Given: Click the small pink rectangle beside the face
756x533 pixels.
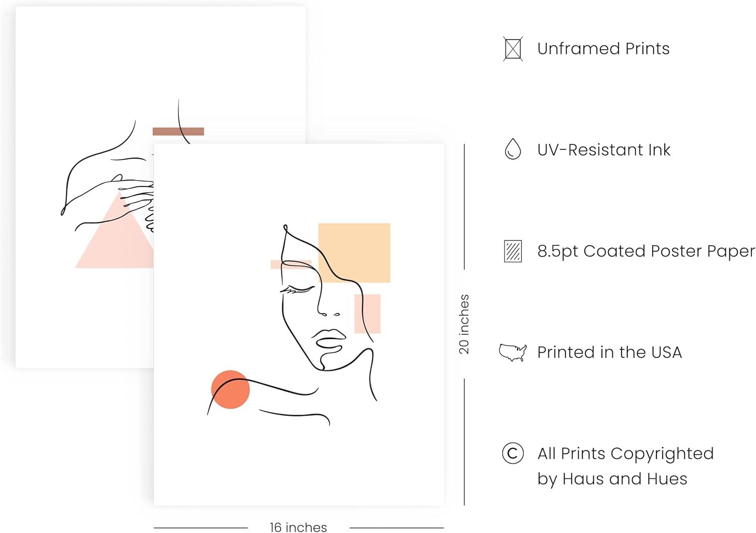Looking at the screenshot, I should click(x=367, y=313).
